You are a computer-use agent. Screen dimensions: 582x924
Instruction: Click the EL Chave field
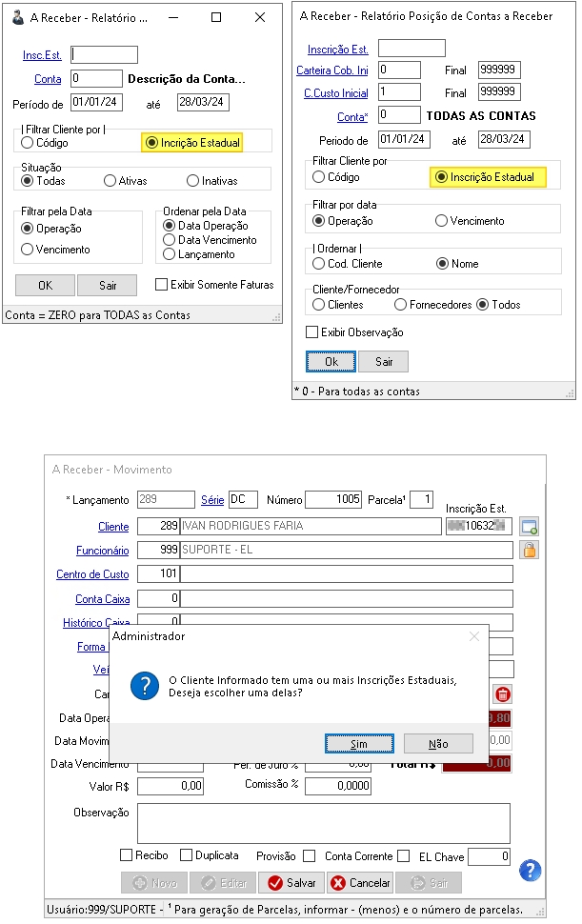click(x=489, y=856)
